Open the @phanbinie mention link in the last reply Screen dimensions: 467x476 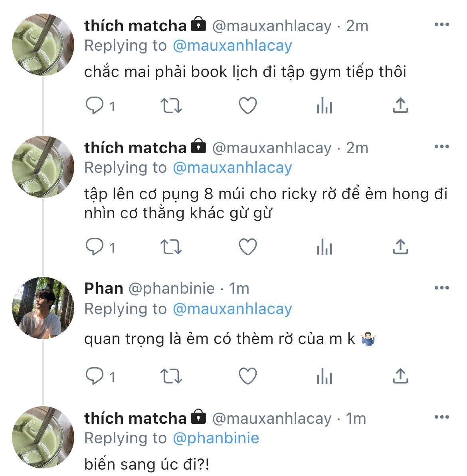(x=216, y=438)
